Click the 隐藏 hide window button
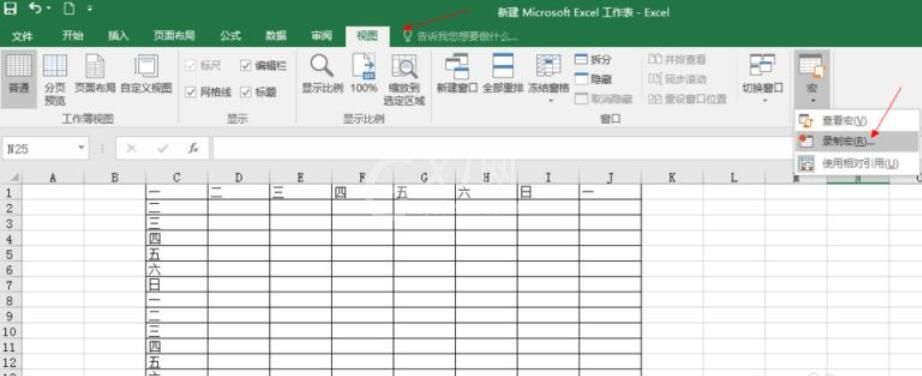Screen dimensions: 922x376 pos(593,79)
